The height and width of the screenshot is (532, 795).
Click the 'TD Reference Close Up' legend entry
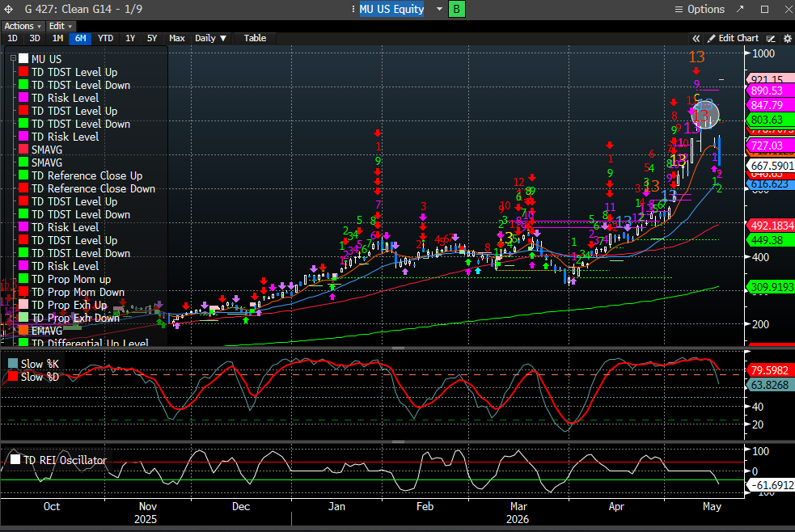[87, 175]
